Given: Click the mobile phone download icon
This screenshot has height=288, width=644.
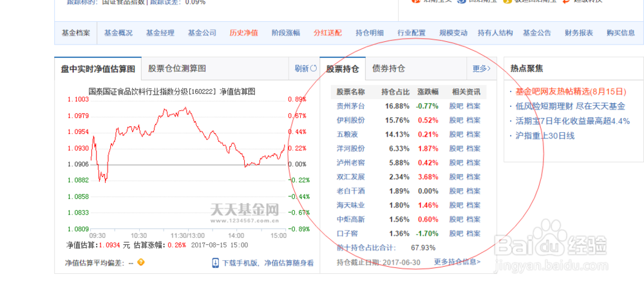Looking at the screenshot, I should (216, 263).
